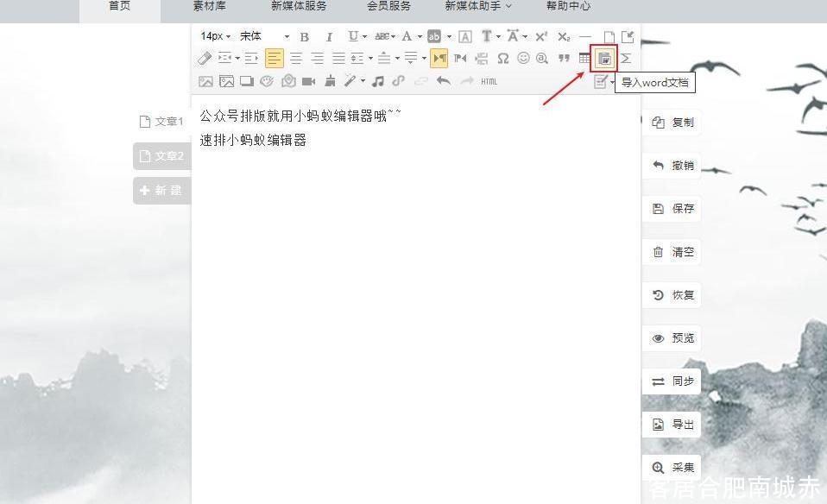Toggle underline formatting
The height and width of the screenshot is (504, 827).
pyautogui.click(x=352, y=36)
